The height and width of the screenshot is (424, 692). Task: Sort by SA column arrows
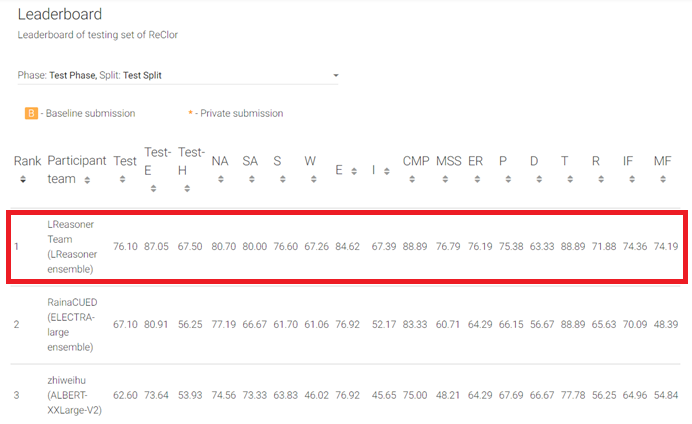tap(249, 180)
